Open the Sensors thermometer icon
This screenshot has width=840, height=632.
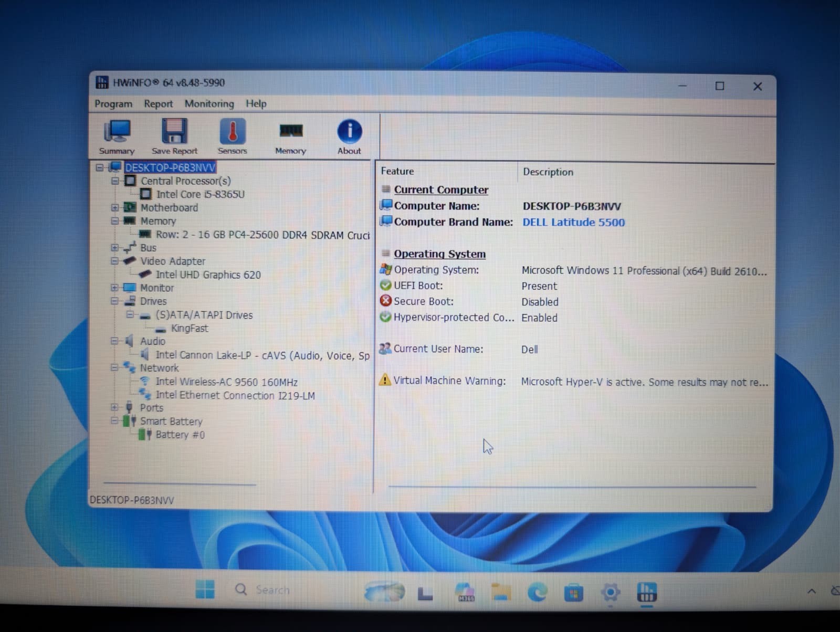[232, 131]
